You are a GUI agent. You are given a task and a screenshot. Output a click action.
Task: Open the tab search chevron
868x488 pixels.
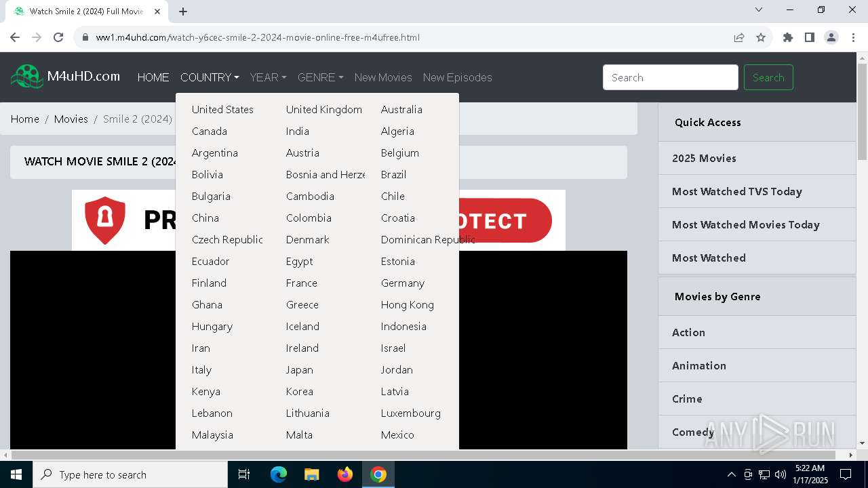point(759,9)
